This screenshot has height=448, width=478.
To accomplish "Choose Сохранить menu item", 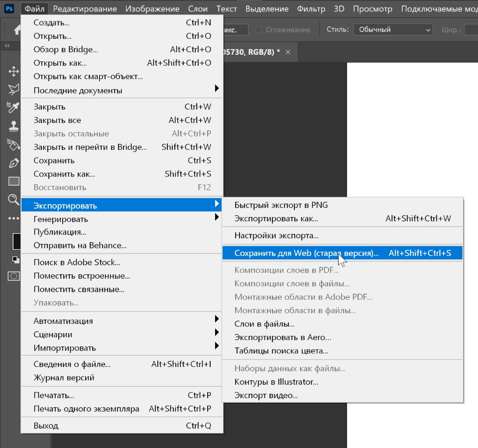I will 122,160.
